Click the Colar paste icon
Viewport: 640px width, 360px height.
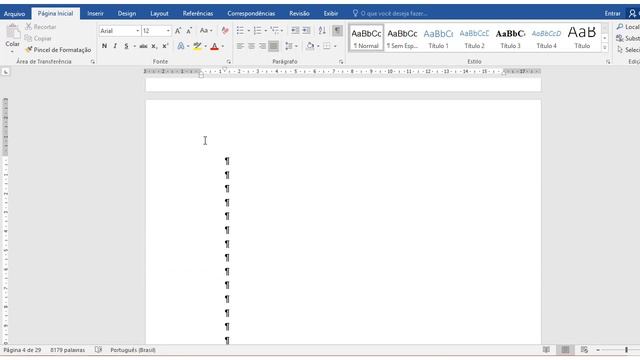[13, 31]
